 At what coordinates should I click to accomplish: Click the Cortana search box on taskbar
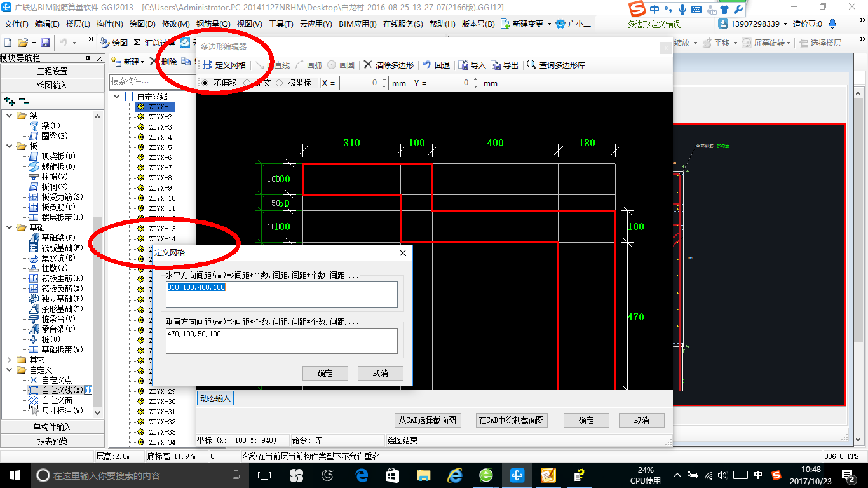140,475
